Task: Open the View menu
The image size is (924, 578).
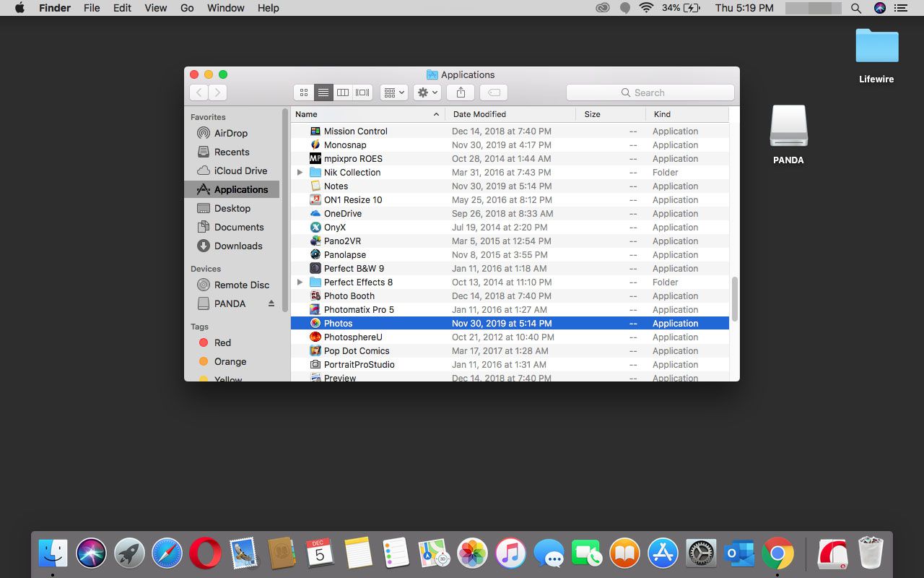Action: pos(156,8)
